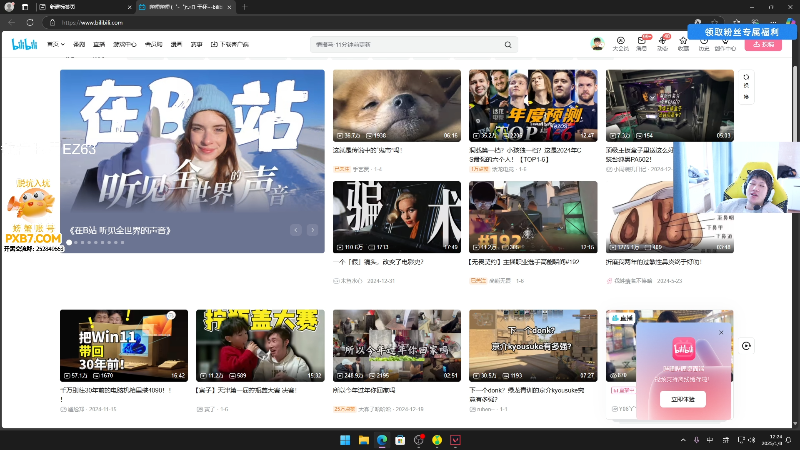Open a new browser tab with plus
The width and height of the screenshot is (800, 450).
(x=244, y=7)
